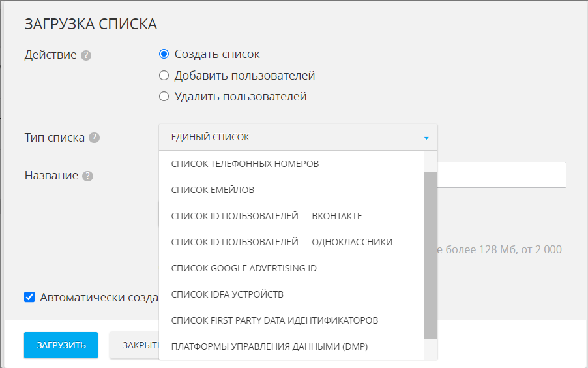Image resolution: width=588 pixels, height=368 pixels.
Task: Choose Список телефонных номеров option
Action: (245, 164)
